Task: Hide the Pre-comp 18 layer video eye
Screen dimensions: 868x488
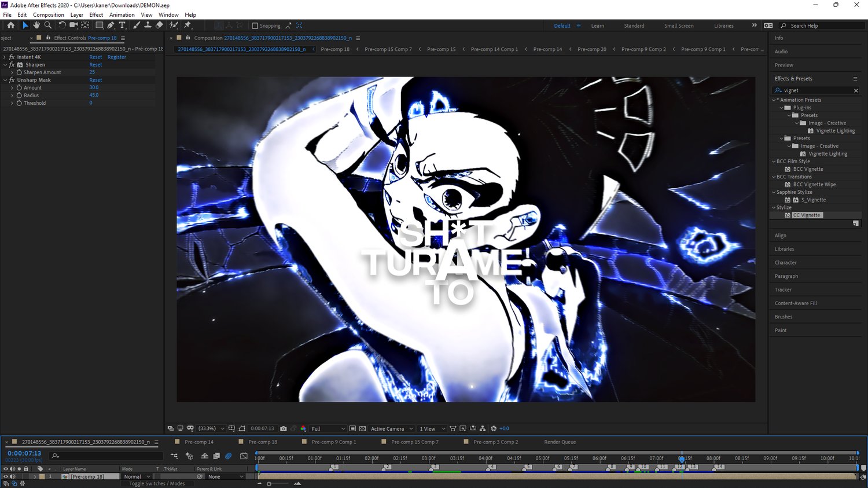Action: pos(6,477)
